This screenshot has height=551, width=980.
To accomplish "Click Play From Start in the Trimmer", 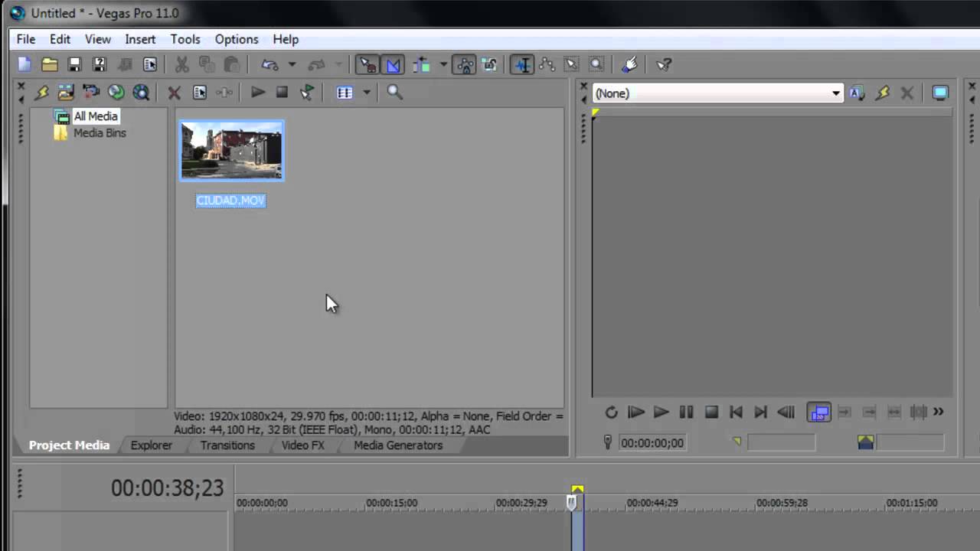I will (635, 412).
